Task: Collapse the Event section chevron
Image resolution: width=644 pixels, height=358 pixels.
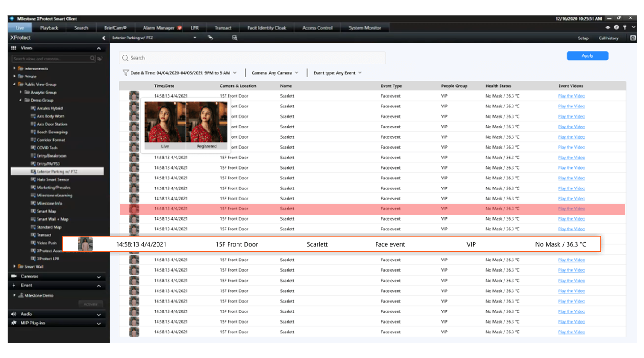Action: pyautogui.click(x=99, y=286)
